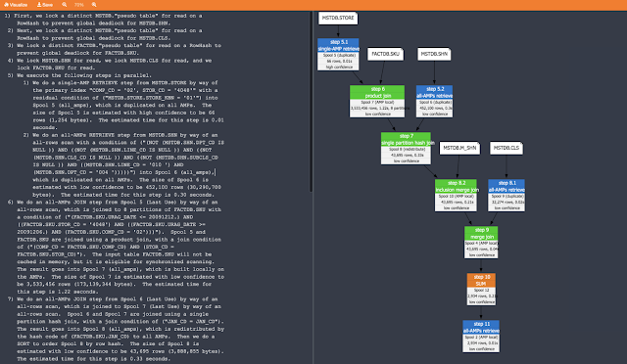Click 'Spool 4 (AMP local)' text in step 9
The image size is (627, 364).
click(x=481, y=243)
